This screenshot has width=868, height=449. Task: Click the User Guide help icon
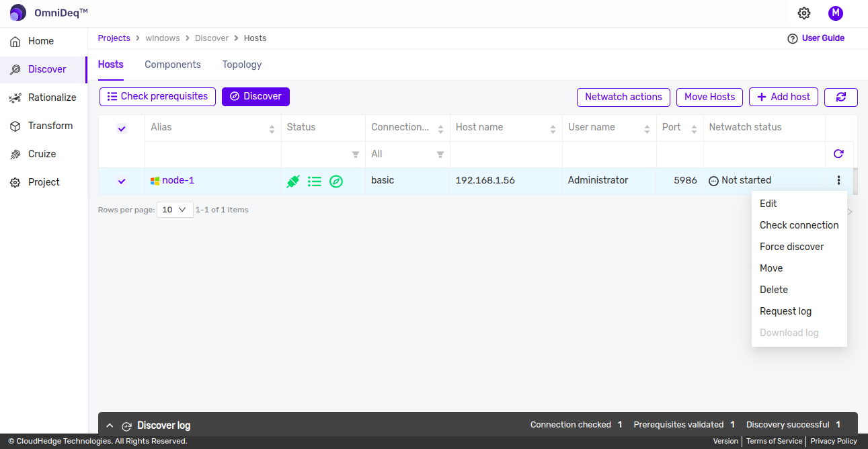pyautogui.click(x=792, y=38)
